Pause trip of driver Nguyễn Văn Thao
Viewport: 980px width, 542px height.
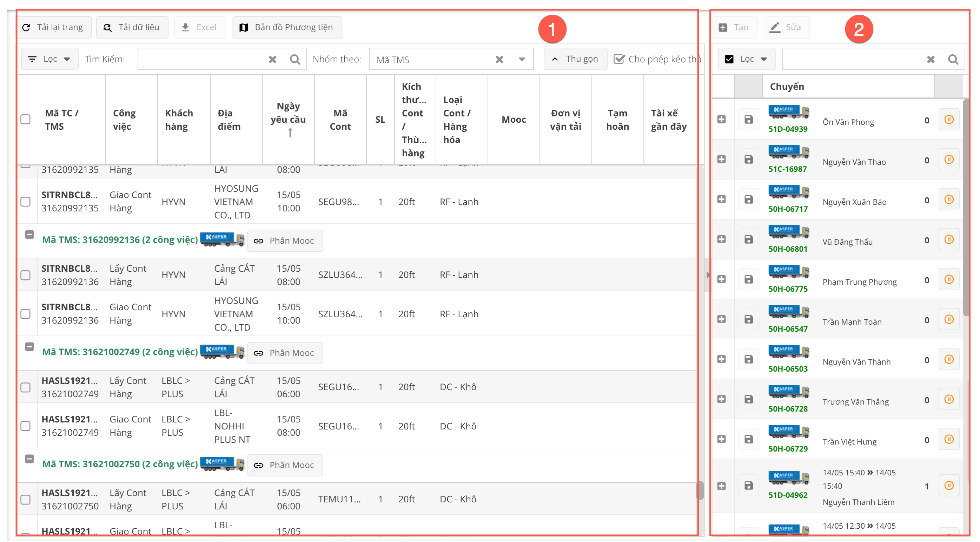point(949,160)
